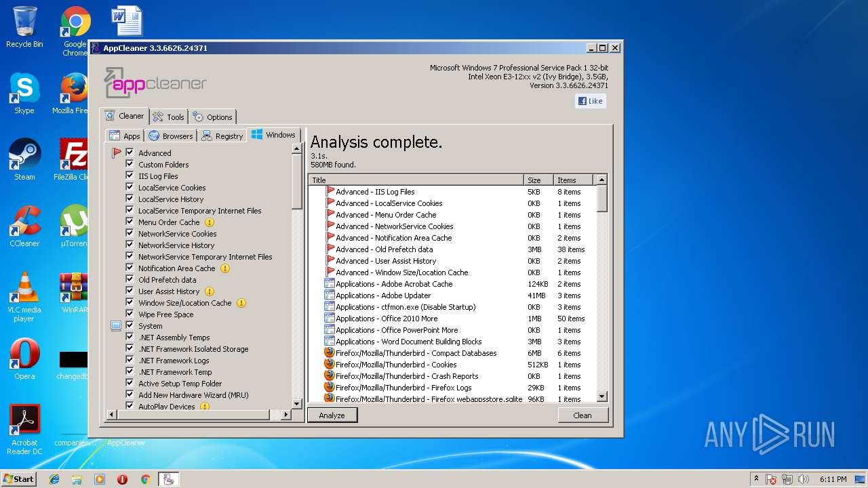Click Firefox icon of Crash Reports row
This screenshot has width=868, height=488.
tap(330, 376)
